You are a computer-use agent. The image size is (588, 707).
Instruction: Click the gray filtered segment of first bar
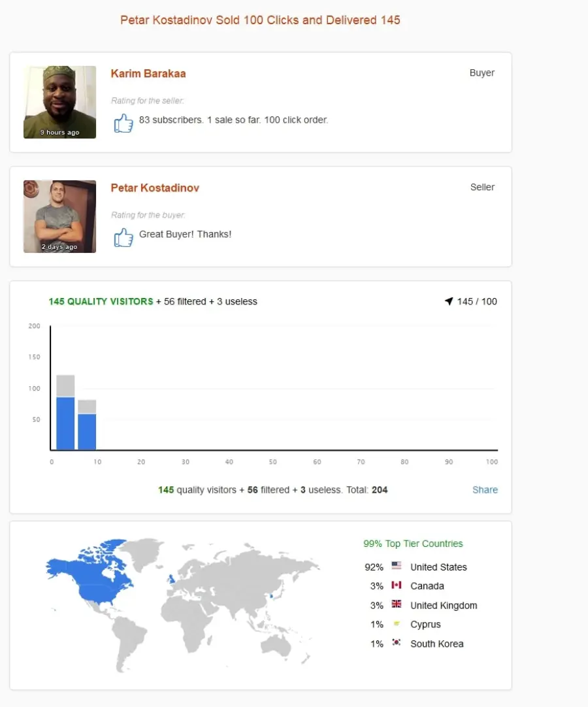[65, 386]
